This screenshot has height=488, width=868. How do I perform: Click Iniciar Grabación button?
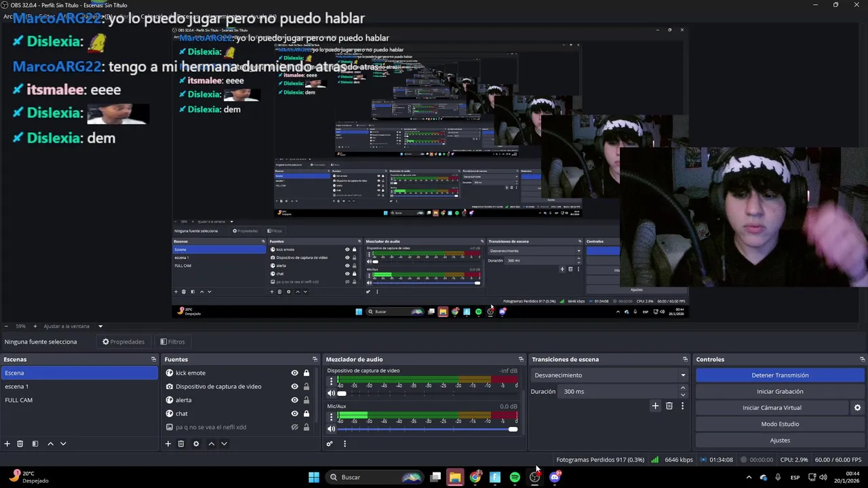tap(780, 392)
